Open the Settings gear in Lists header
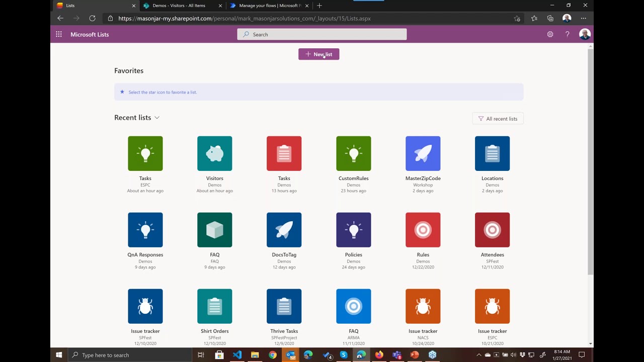 [x=550, y=34]
